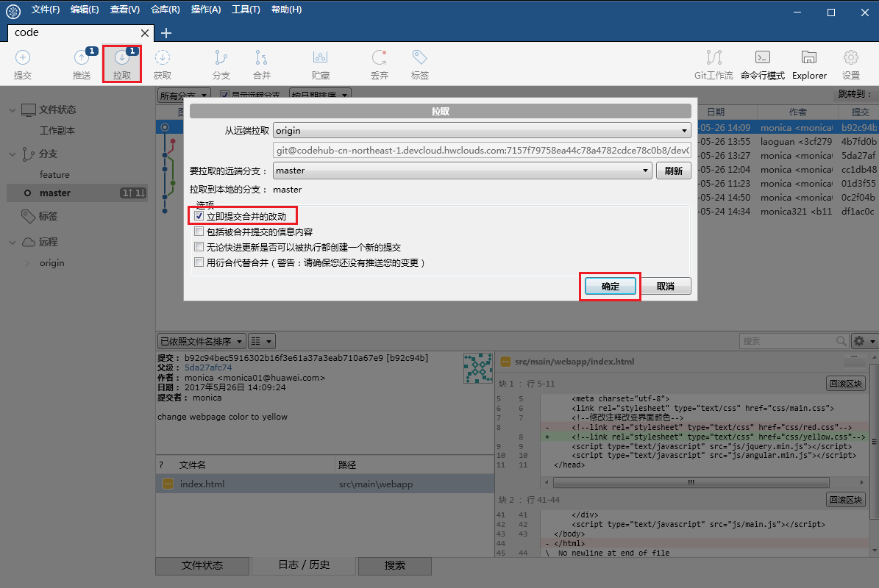Open the 查看(V) menu
The height and width of the screenshot is (588, 879).
(124, 10)
